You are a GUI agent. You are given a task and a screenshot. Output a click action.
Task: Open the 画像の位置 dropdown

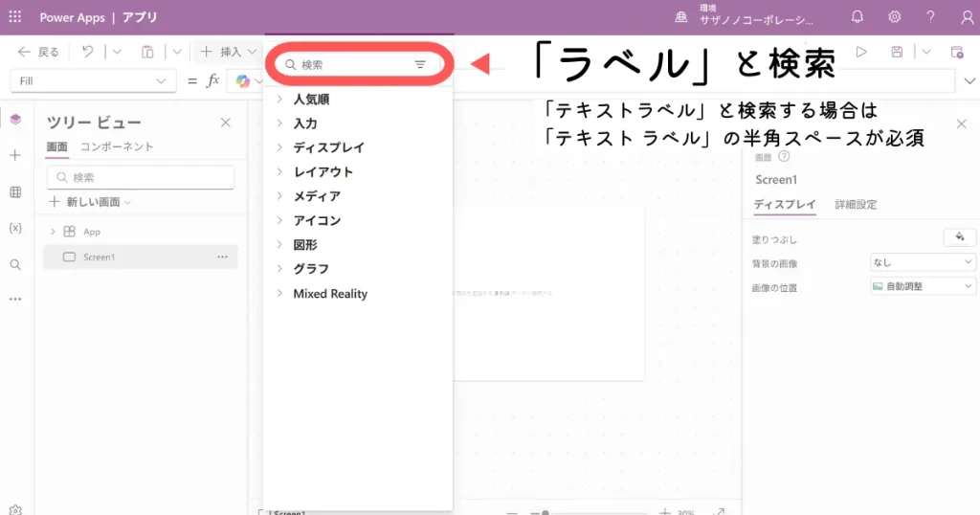tap(923, 286)
